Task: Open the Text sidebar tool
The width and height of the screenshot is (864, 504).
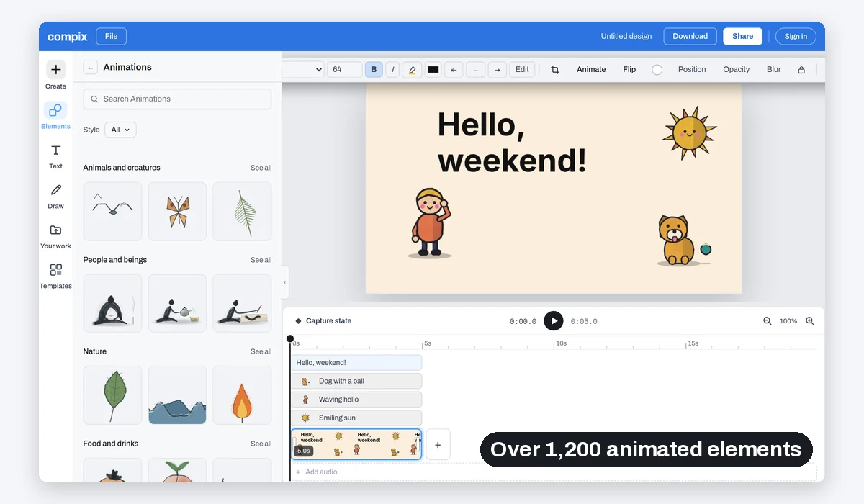Action: (x=55, y=156)
